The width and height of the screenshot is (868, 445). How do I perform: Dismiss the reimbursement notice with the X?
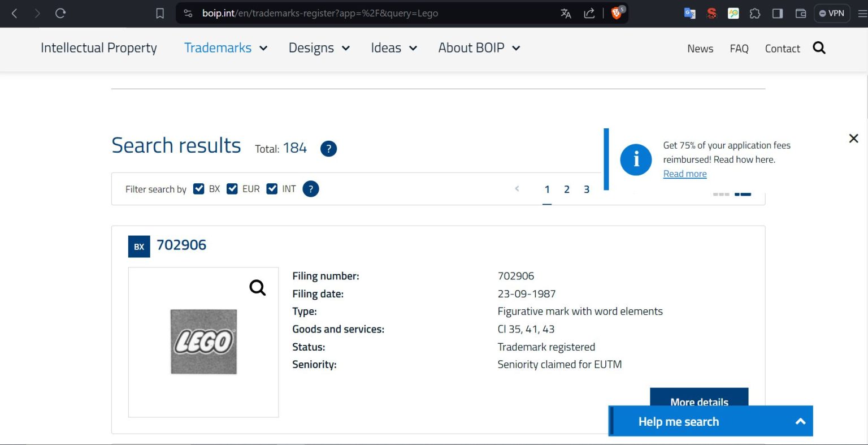[853, 139]
